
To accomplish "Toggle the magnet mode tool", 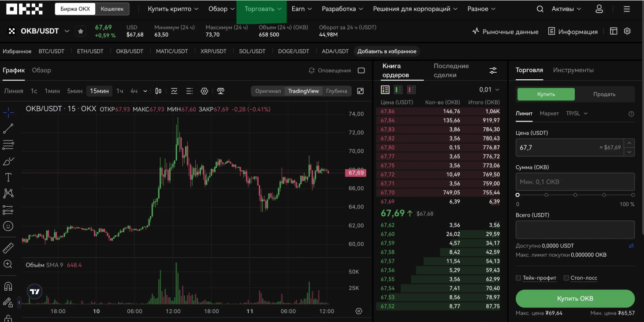I will (8, 286).
